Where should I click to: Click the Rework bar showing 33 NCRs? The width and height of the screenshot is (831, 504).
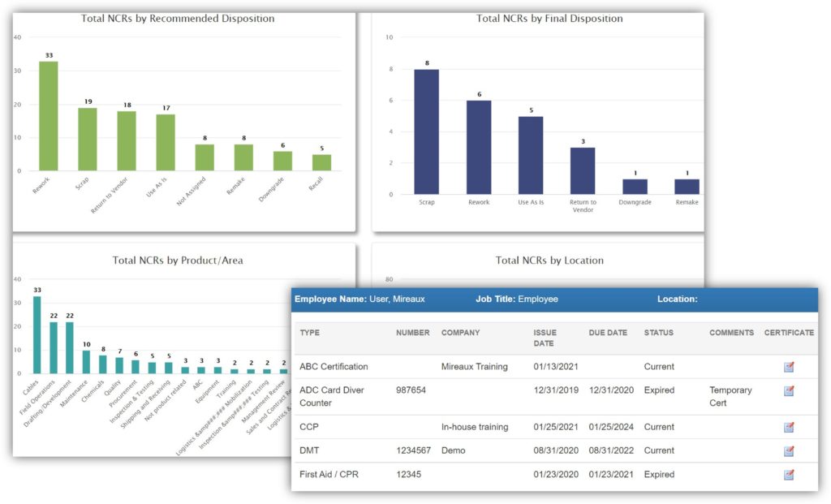tap(49, 116)
